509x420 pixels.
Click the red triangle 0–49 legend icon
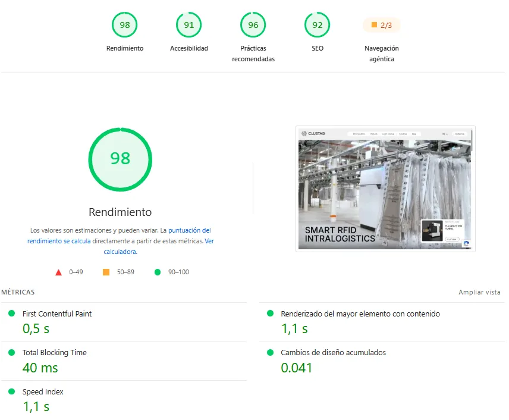coord(58,272)
